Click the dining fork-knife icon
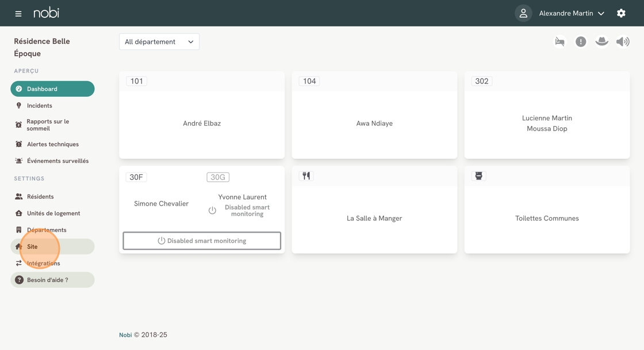 coord(306,176)
